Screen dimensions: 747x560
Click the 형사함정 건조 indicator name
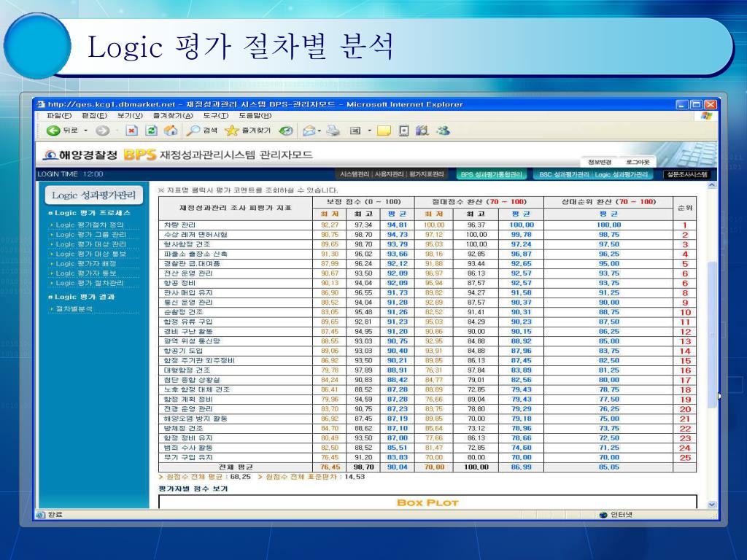186,244
